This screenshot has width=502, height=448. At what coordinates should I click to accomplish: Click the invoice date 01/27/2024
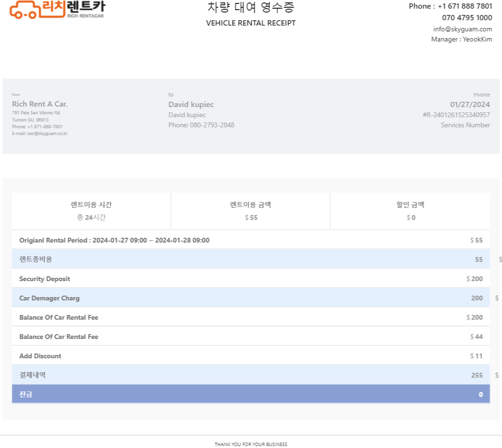tap(470, 104)
